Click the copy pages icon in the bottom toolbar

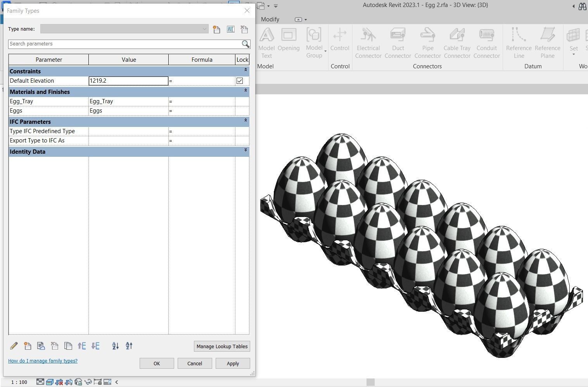tap(68, 346)
